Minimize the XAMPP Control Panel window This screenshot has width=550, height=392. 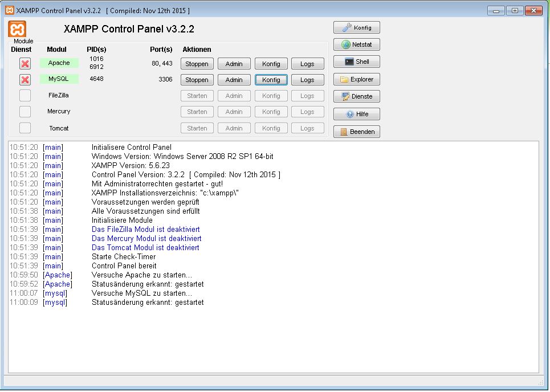[x=496, y=10]
